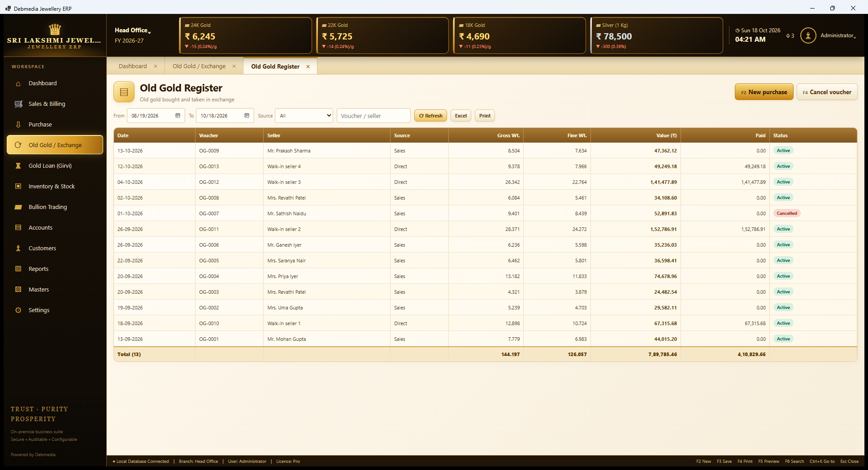868x470 pixels.
Task: Click the Accounts ledger icon
Action: [18, 228]
